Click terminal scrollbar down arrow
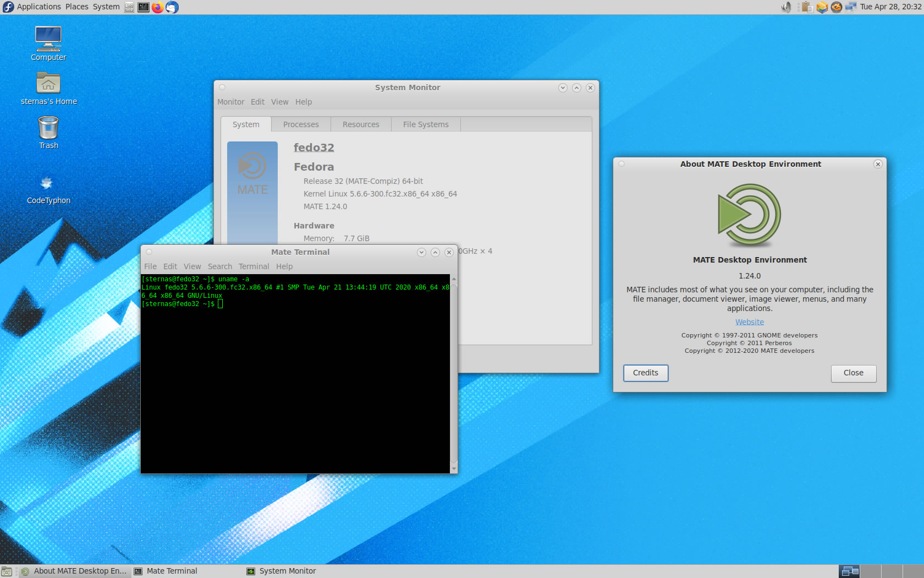 (454, 469)
